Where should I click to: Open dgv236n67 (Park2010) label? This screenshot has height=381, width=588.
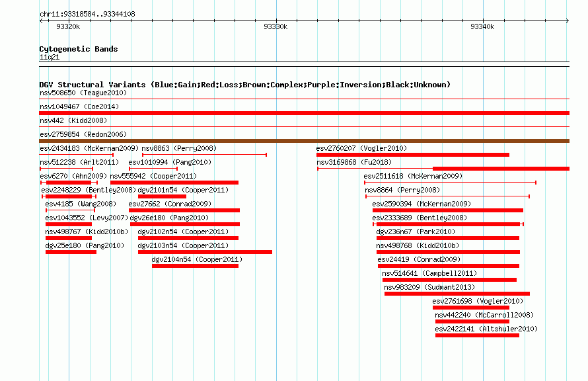[x=416, y=232]
